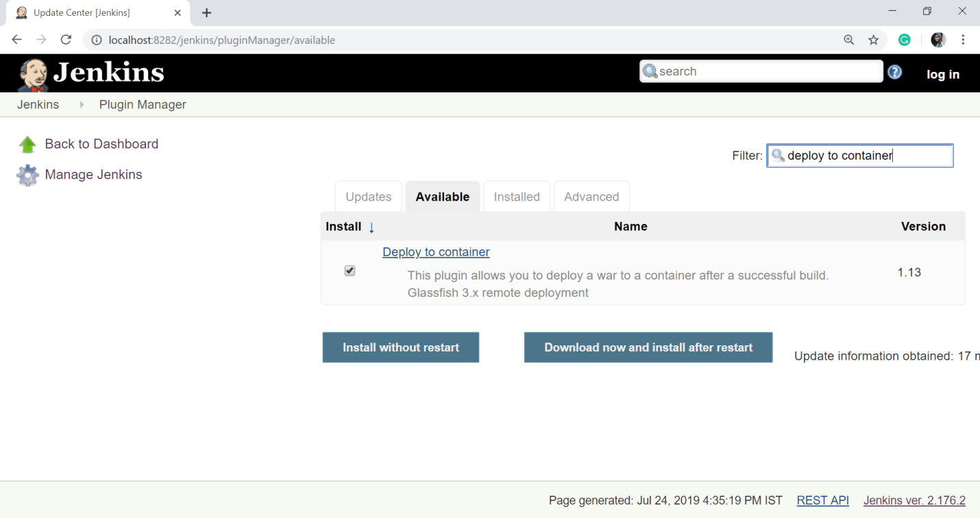Image resolution: width=980 pixels, height=518 pixels.
Task: Click Install without restart button
Action: click(401, 347)
